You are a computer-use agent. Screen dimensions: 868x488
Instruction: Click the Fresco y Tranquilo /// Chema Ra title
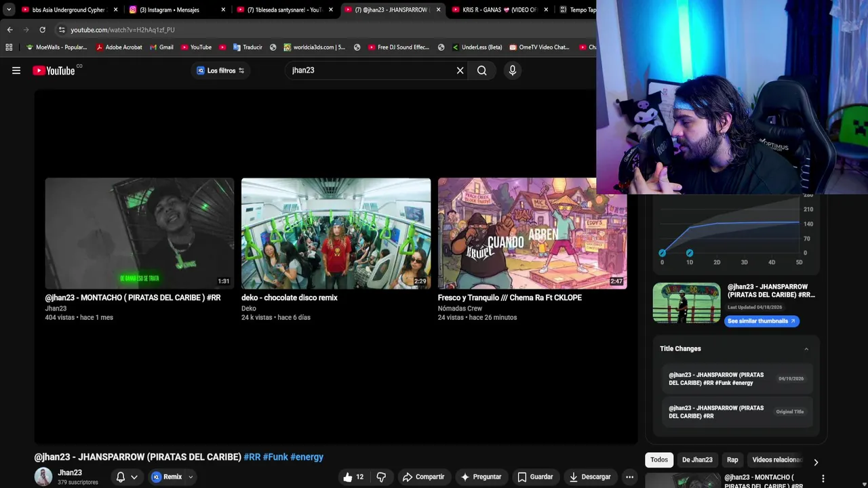point(510,298)
